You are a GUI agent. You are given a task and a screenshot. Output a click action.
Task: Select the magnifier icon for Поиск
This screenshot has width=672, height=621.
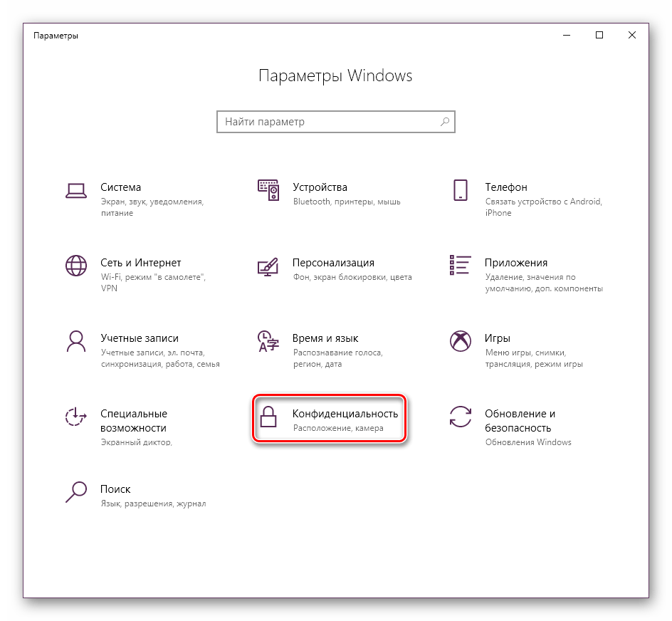click(75, 492)
